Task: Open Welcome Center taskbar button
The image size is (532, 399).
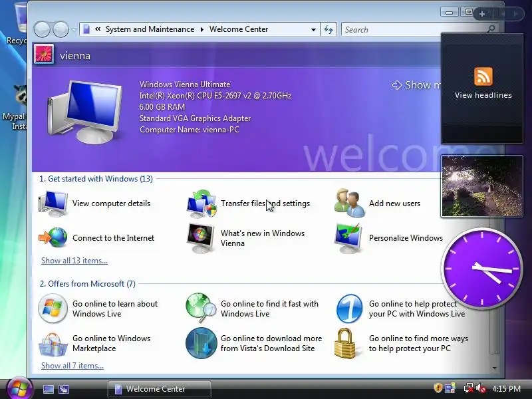Action: pyautogui.click(x=160, y=389)
